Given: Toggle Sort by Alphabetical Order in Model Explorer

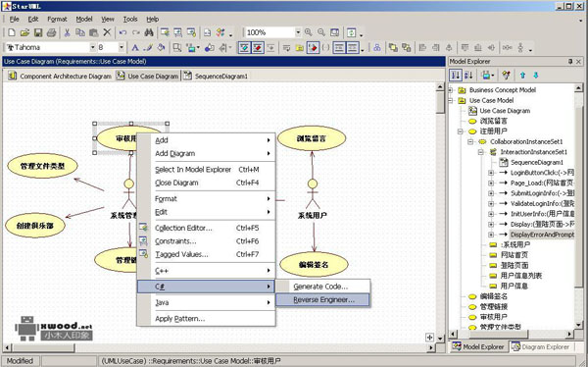Looking at the screenshot, I should pyautogui.click(x=468, y=76).
